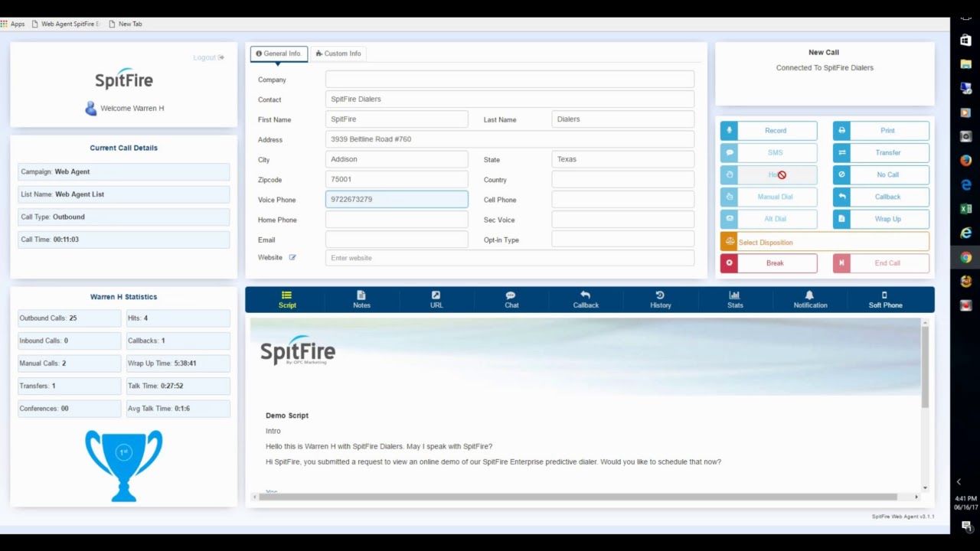Open Excel from the taskbar
The height and width of the screenshot is (551, 980).
965,209
